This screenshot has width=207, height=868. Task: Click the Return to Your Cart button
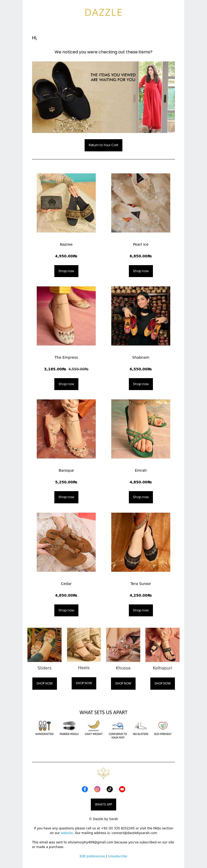103,145
